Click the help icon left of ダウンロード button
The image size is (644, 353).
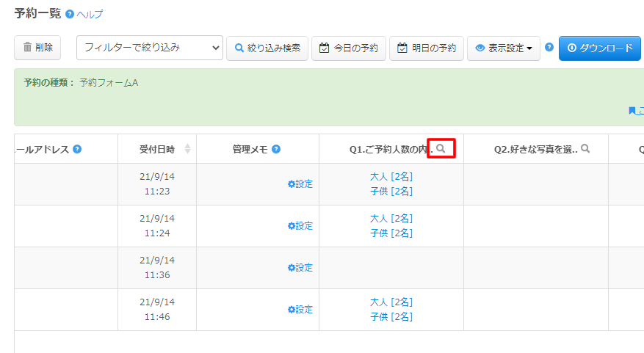pyautogui.click(x=549, y=48)
